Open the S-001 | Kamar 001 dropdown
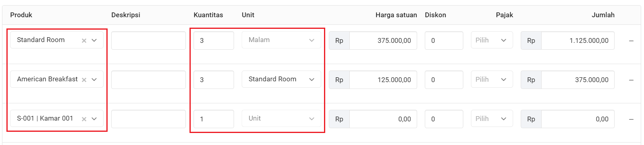Screen dimensions: 644x145 94,119
